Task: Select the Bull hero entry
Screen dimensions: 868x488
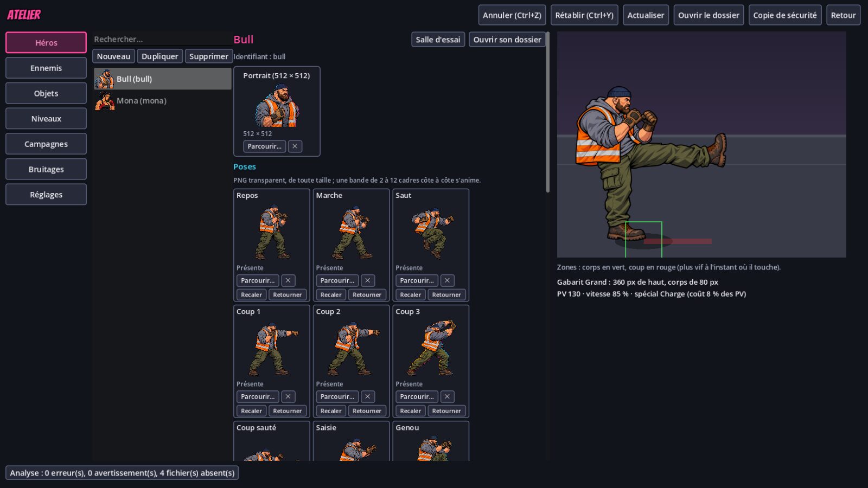Action: pos(163,79)
